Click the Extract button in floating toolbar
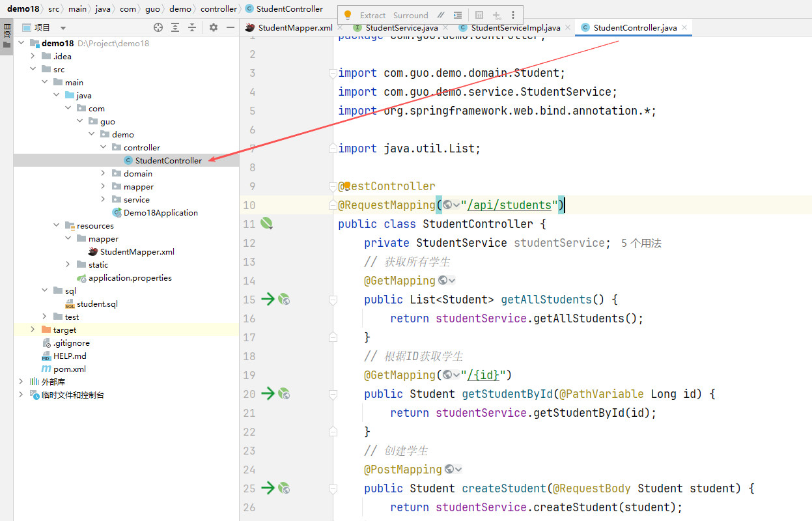812x521 pixels. coord(372,15)
